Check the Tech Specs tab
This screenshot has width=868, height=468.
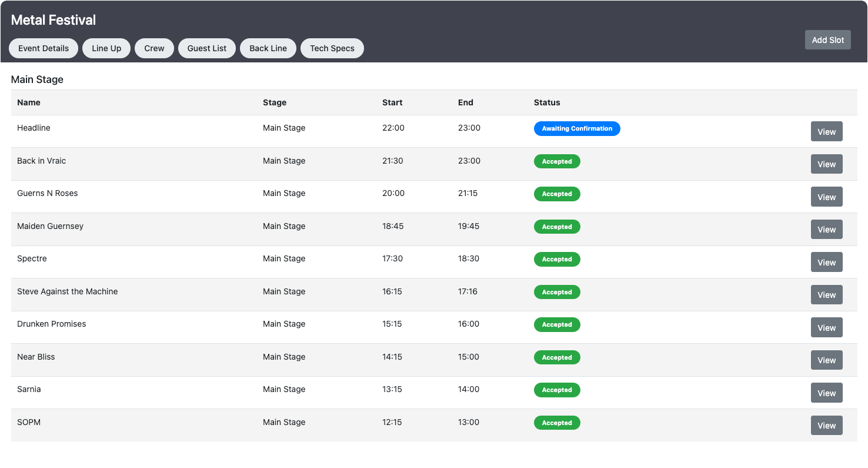click(332, 48)
